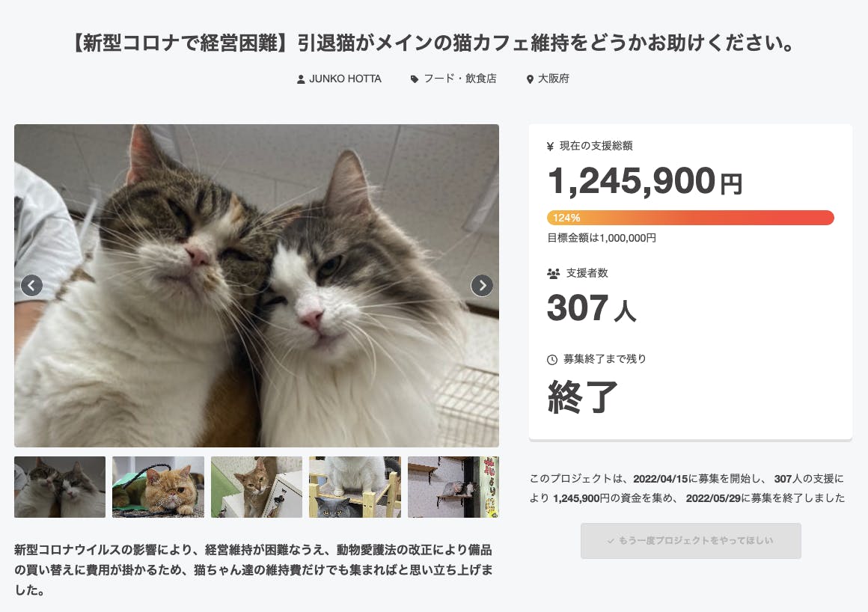
Task: Open the JUNKO HOTTA owner profile link
Action: (345, 79)
